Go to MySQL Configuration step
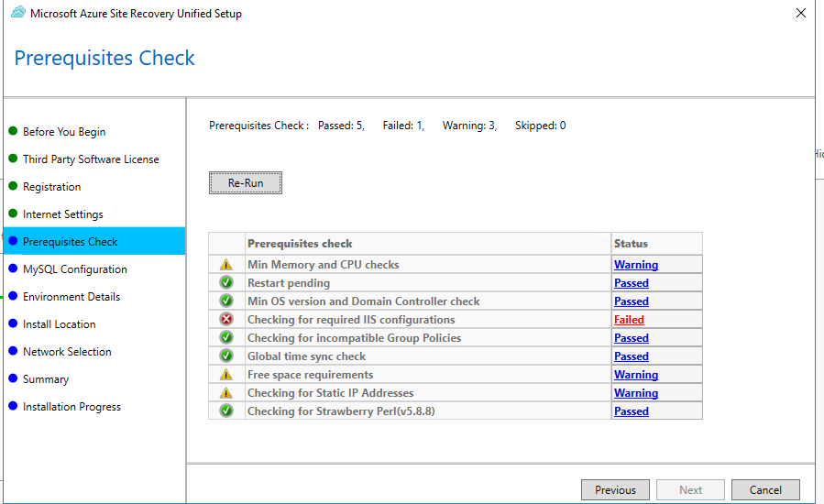This screenshot has width=824, height=504. 75,269
